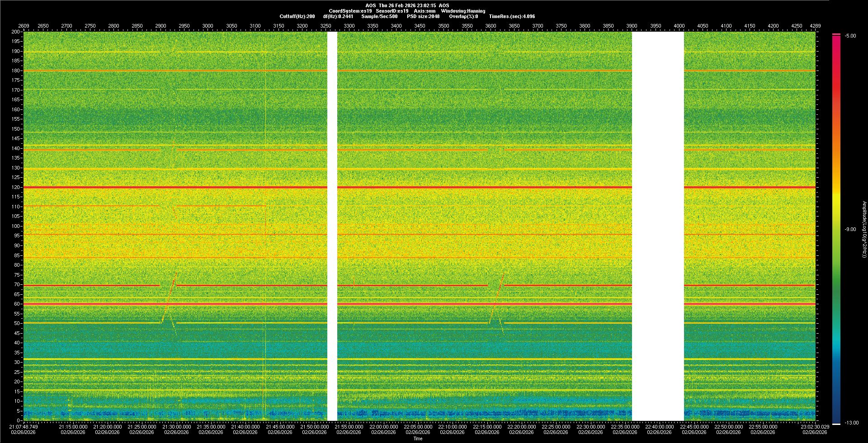Click the -5.00 label on the color scale

point(850,36)
